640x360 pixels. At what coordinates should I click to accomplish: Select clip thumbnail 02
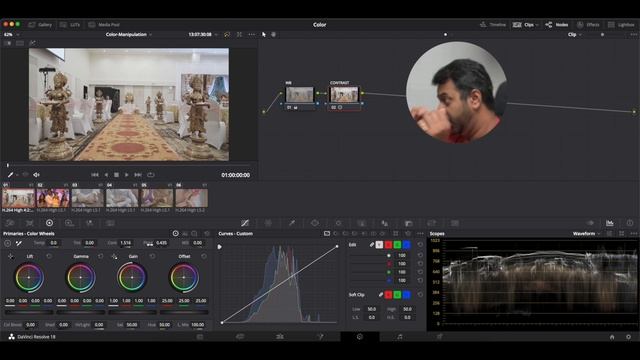(53, 198)
